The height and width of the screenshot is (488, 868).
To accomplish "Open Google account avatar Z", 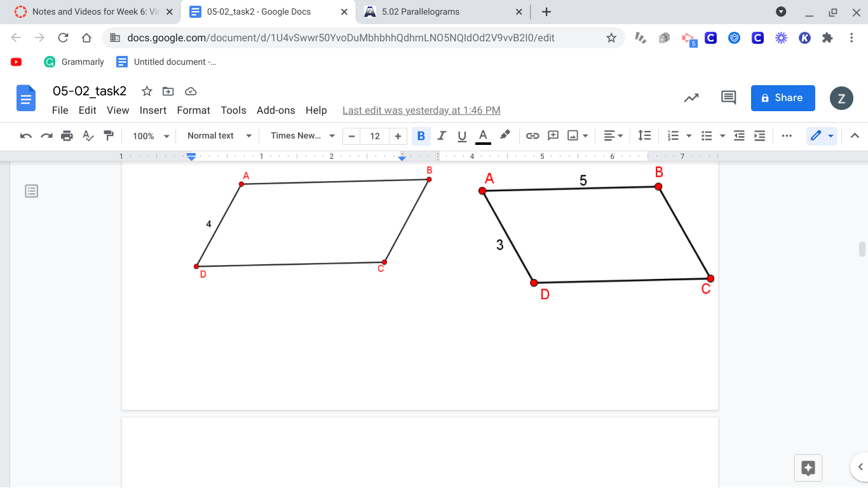I will click(841, 98).
